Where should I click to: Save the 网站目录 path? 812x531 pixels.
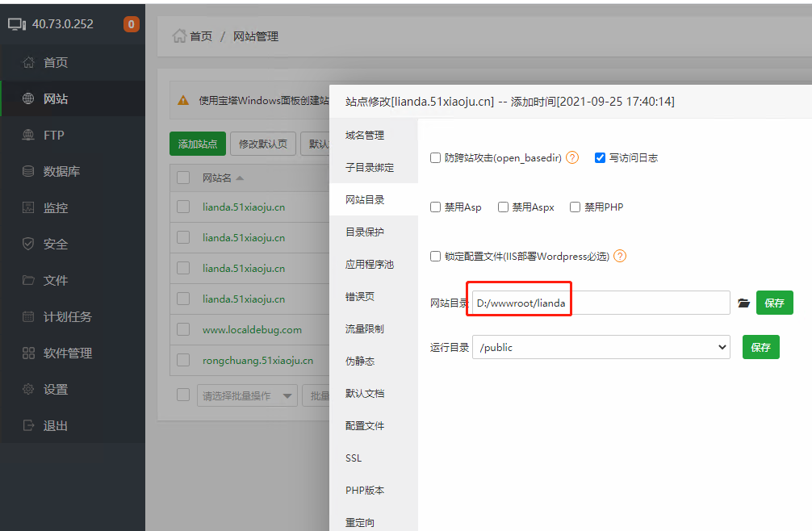point(775,303)
